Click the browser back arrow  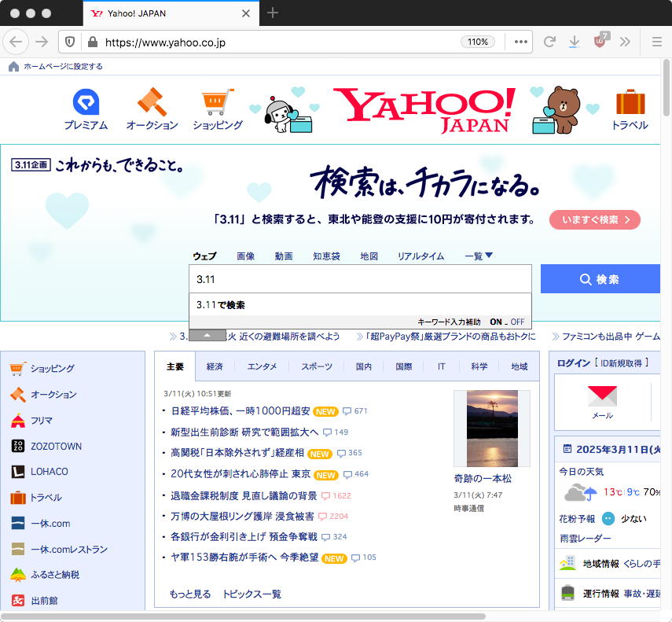16,42
